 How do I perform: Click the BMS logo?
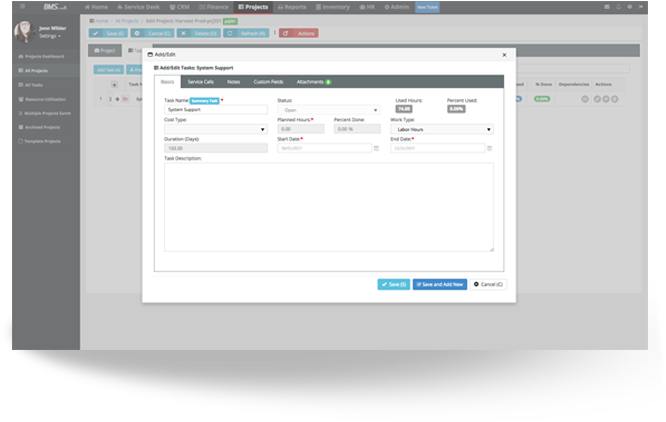[x=55, y=7]
